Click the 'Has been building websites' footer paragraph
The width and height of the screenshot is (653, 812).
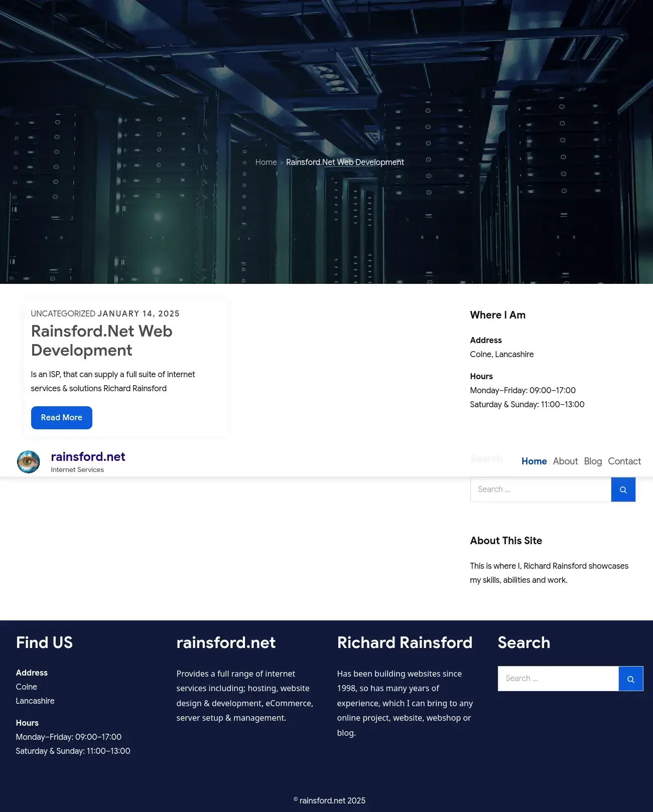[405, 703]
